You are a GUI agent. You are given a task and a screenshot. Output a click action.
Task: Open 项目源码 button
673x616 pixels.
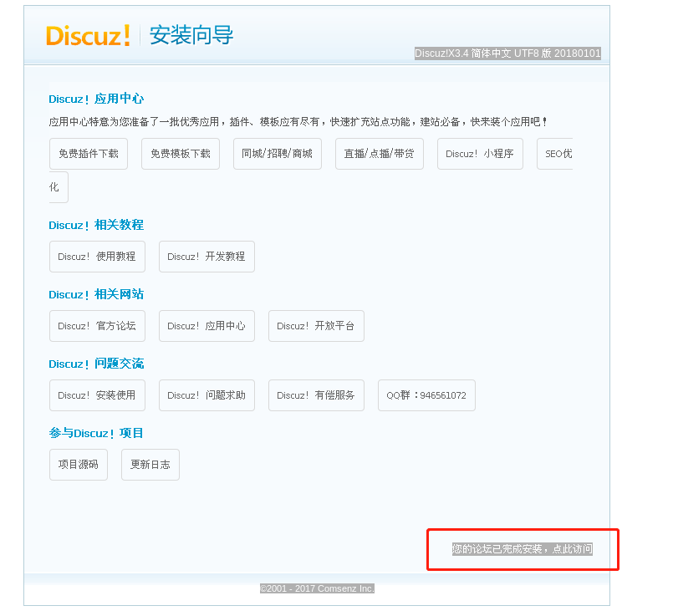(78, 465)
